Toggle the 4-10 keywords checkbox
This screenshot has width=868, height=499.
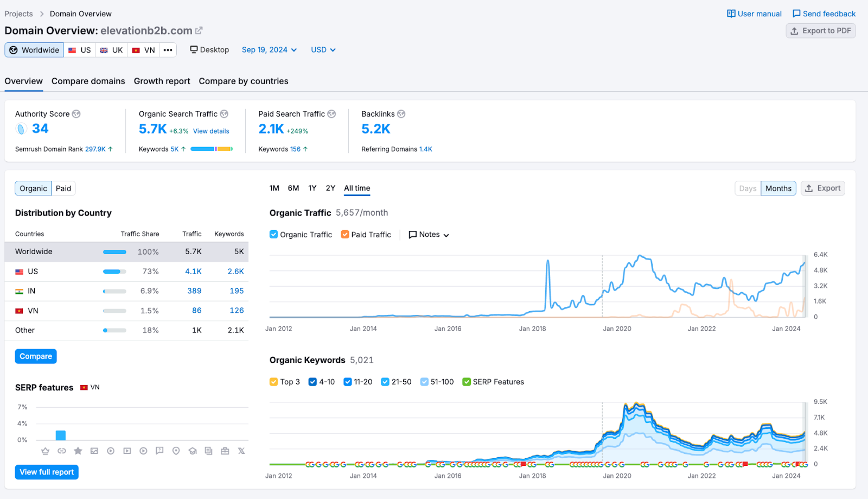312,382
